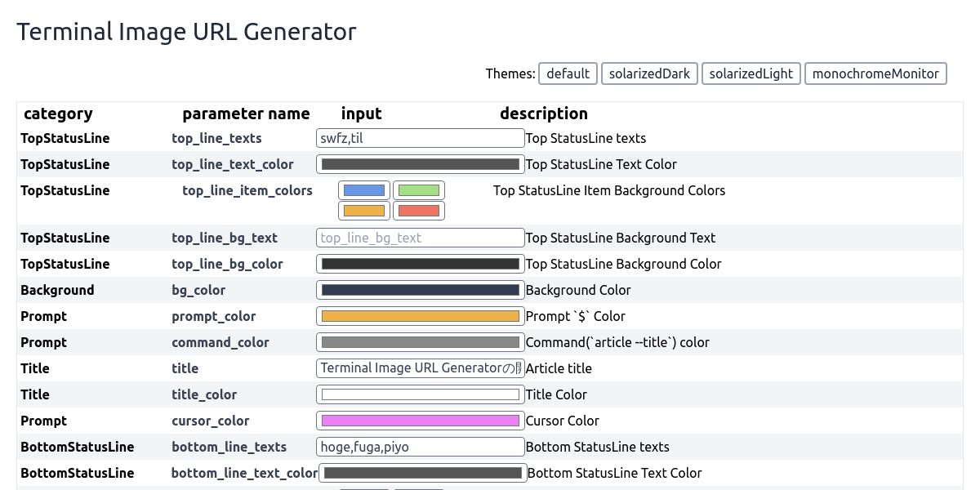Click the bottom_line_texts input field
The width and height of the screenshot is (980, 490).
pyautogui.click(x=420, y=447)
